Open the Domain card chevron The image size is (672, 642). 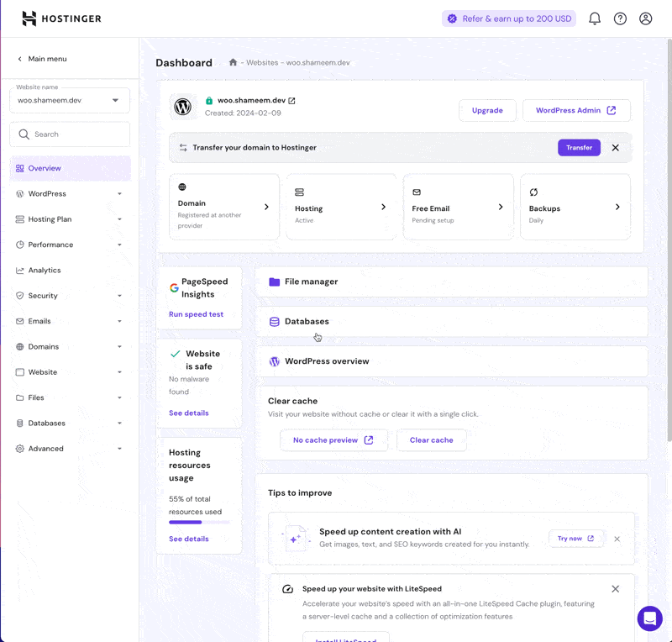click(x=266, y=207)
